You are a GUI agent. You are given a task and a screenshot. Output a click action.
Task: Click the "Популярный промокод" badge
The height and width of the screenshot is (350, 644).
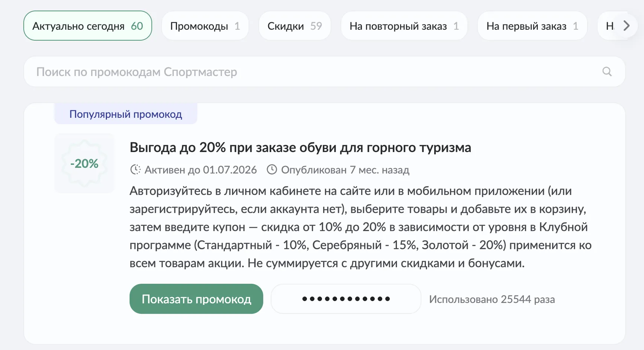coord(126,114)
